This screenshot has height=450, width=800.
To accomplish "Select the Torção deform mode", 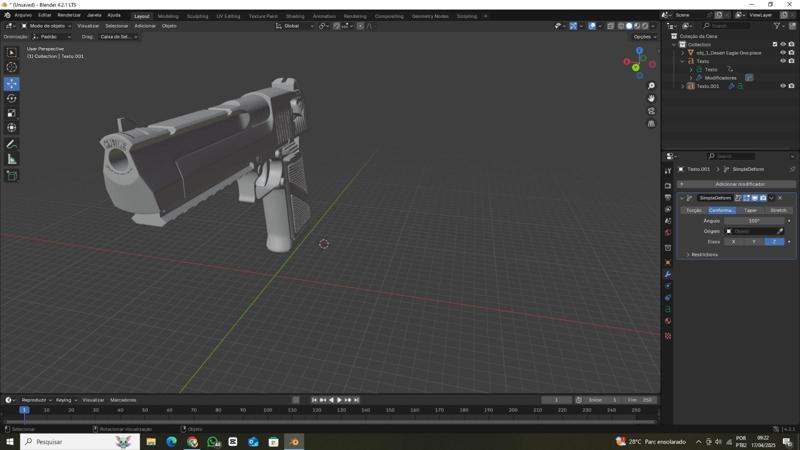I will pos(694,210).
